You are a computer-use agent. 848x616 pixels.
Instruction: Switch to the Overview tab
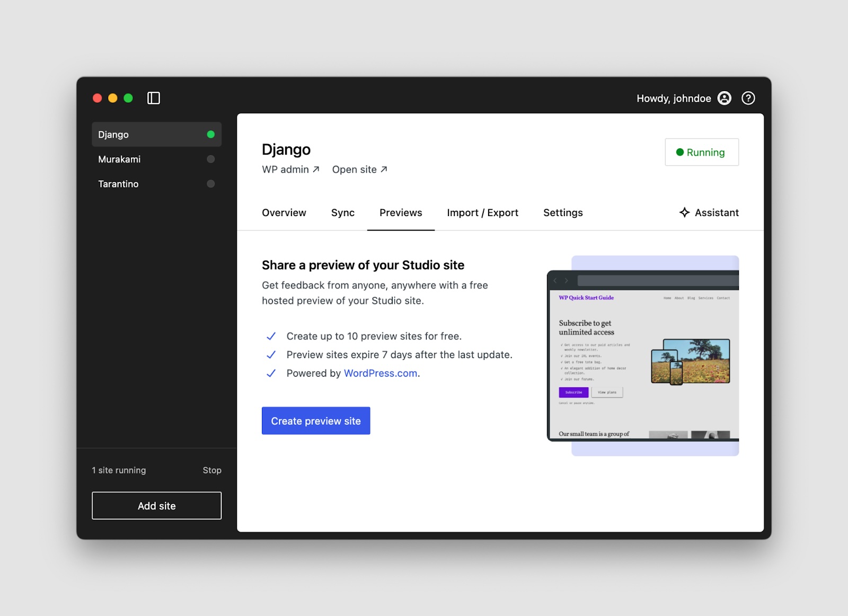(284, 212)
